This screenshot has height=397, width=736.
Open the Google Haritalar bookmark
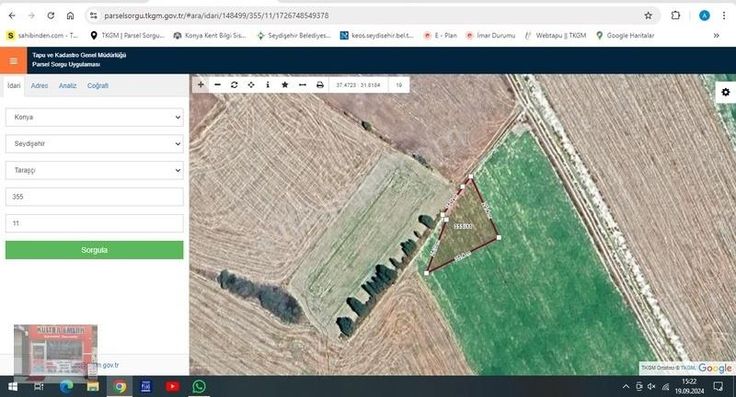point(625,35)
